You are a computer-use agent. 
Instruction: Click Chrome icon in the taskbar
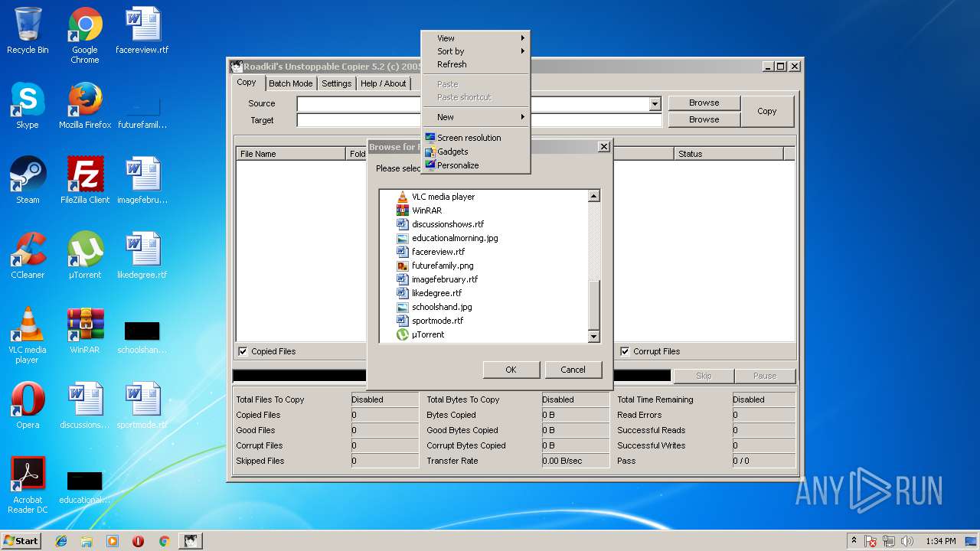pyautogui.click(x=164, y=541)
